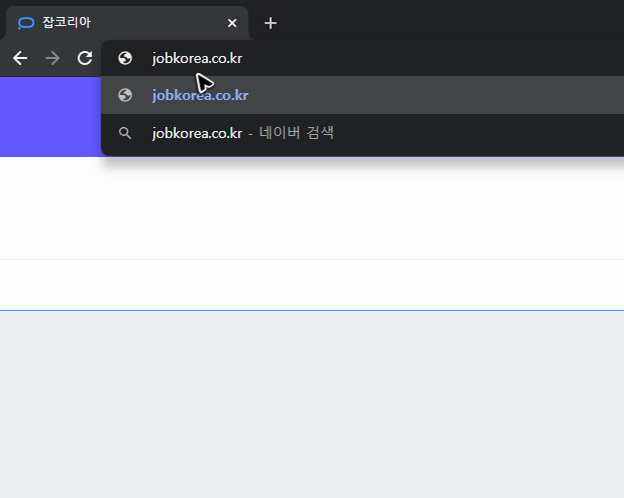The height and width of the screenshot is (498, 624).
Task: Click the magnifier icon of the search suggestion
Action: click(x=125, y=133)
